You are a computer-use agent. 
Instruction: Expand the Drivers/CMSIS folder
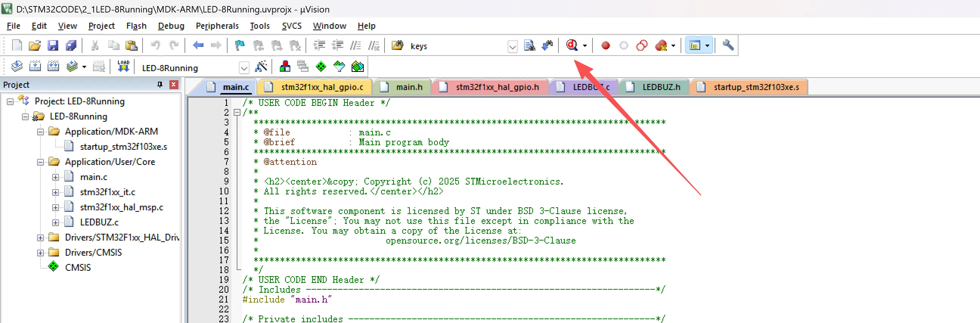coord(40,253)
